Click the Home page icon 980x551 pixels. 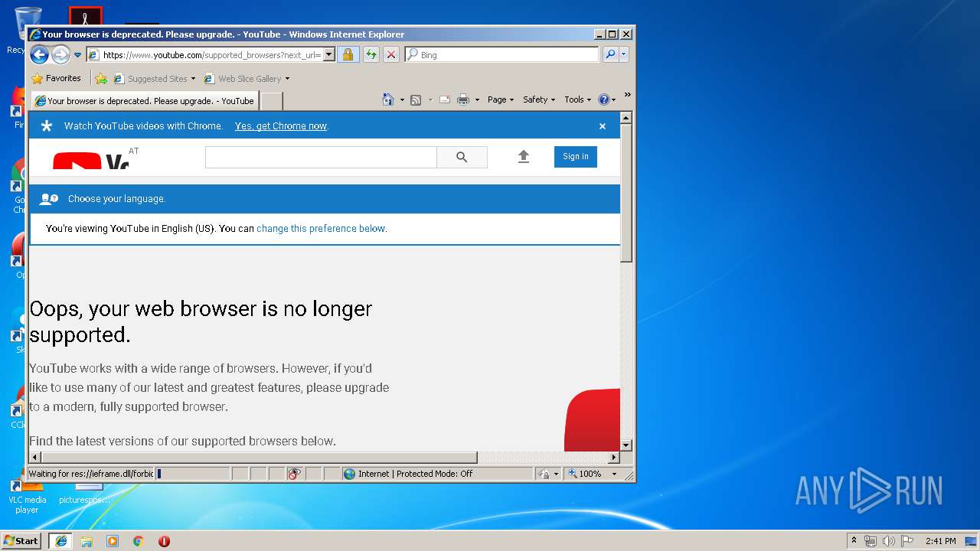388,99
